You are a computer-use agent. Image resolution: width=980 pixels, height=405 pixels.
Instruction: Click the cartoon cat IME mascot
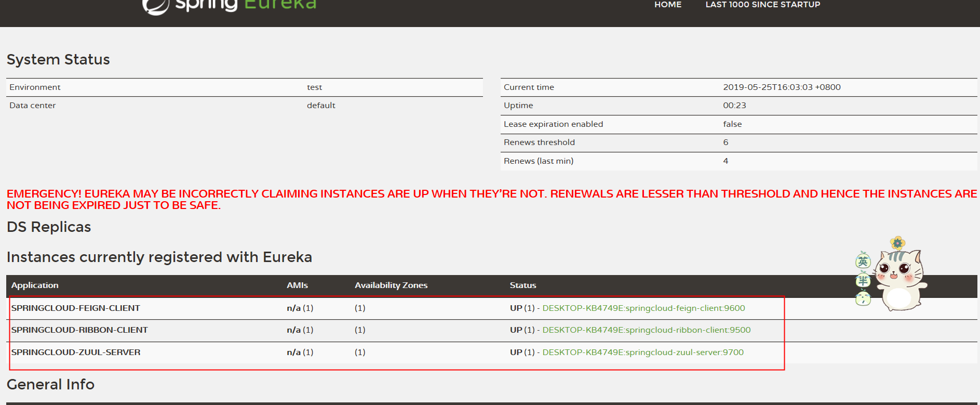(901, 276)
